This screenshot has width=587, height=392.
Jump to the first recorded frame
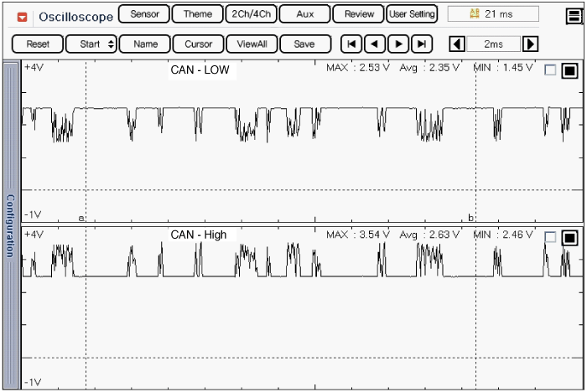[x=351, y=44]
